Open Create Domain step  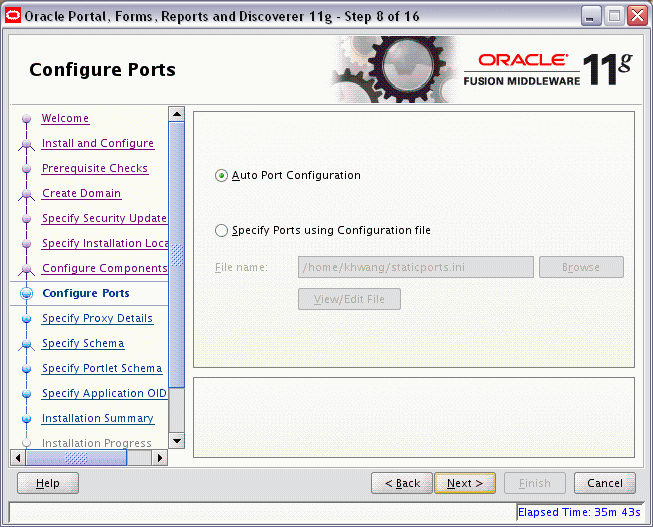[82, 193]
